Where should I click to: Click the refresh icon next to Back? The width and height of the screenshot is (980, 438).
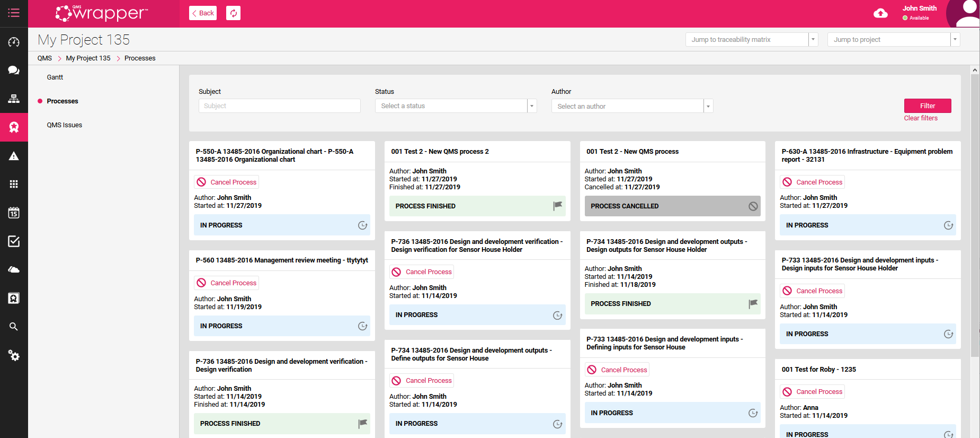(233, 13)
